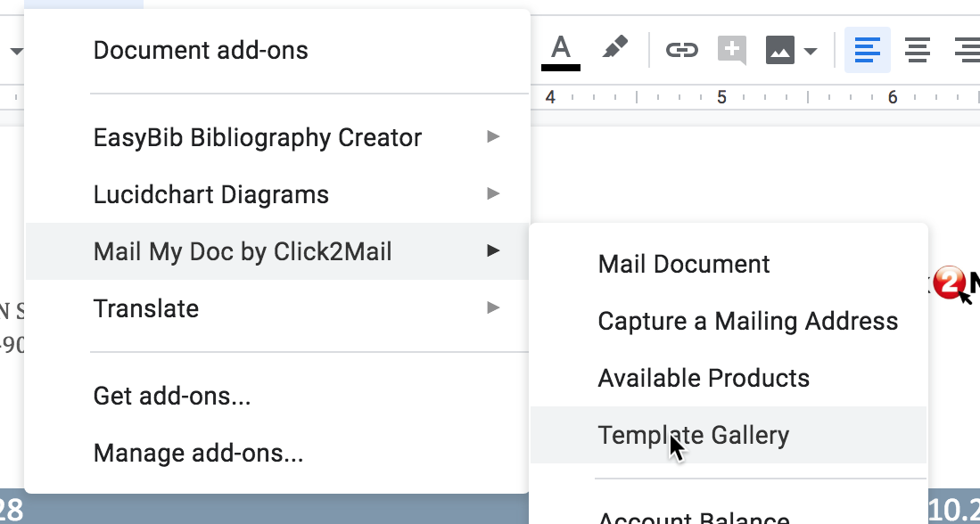Choose Document add-ons menu entry
980x524 pixels.
point(277,51)
